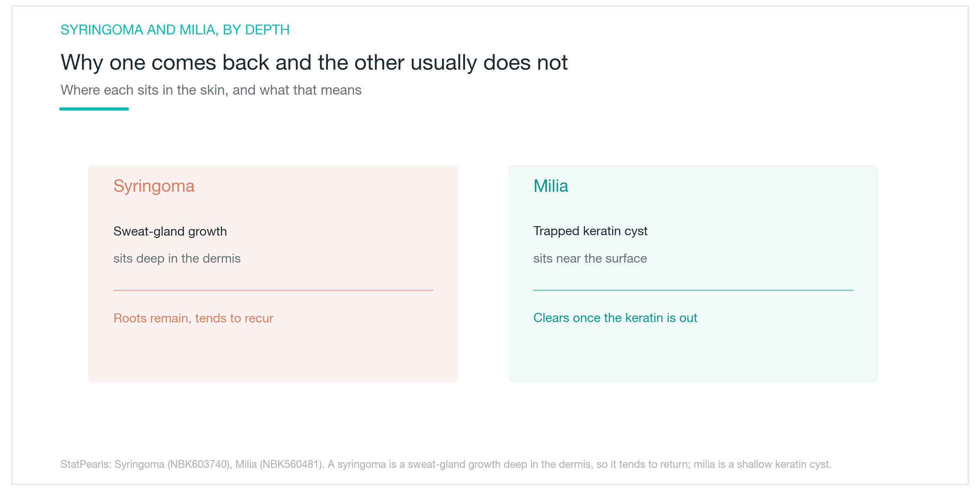Select the 'Trapped keratin cyst' text
980x490 pixels.
pyautogui.click(x=590, y=231)
